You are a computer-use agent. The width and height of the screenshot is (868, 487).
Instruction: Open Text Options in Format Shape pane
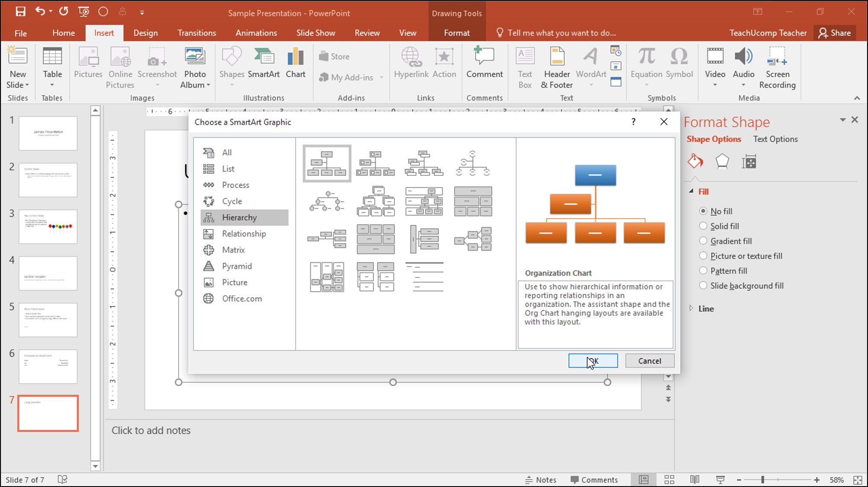pos(775,139)
